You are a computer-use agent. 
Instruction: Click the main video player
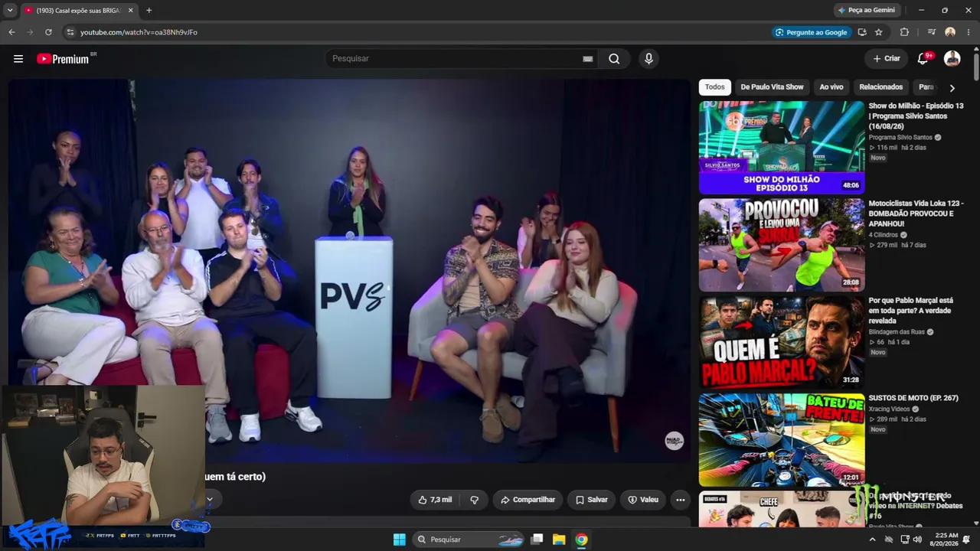349,271
